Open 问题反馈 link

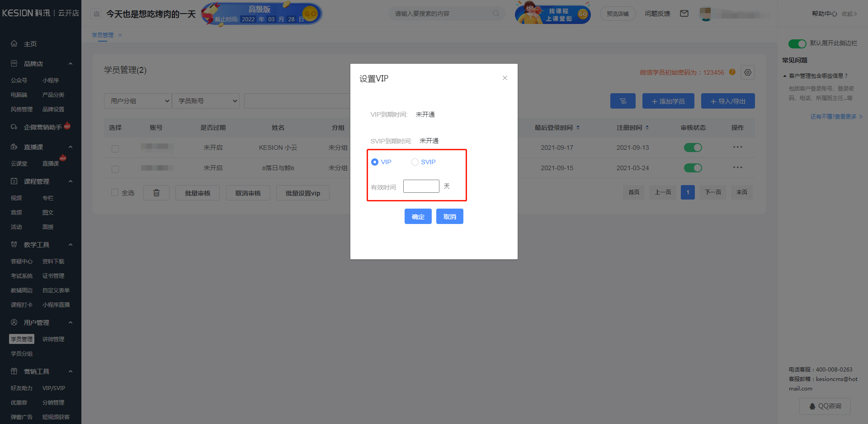tap(657, 14)
